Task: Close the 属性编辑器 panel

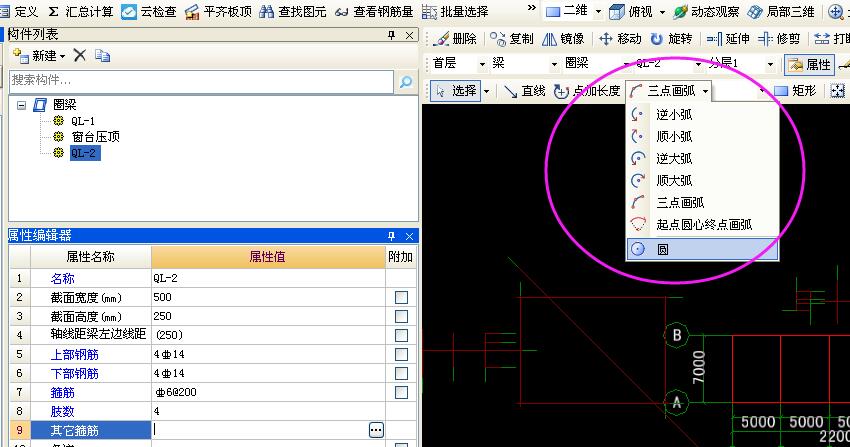Action: click(410, 236)
